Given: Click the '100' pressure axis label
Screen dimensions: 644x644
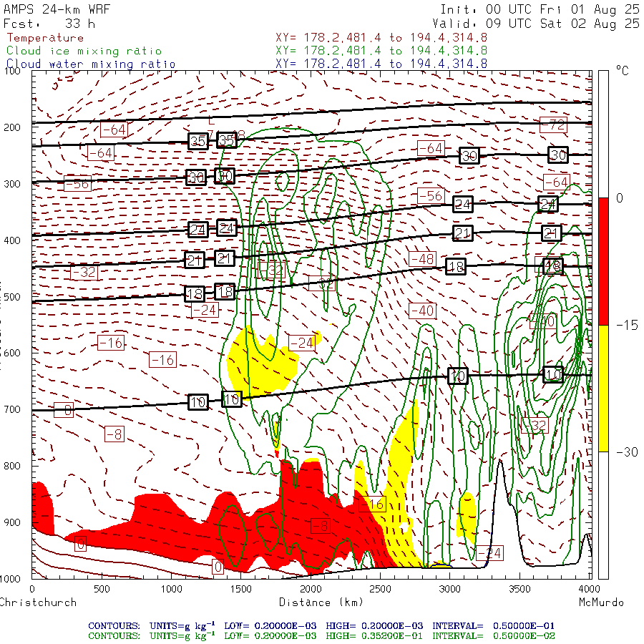Looking at the screenshot, I should point(12,71).
